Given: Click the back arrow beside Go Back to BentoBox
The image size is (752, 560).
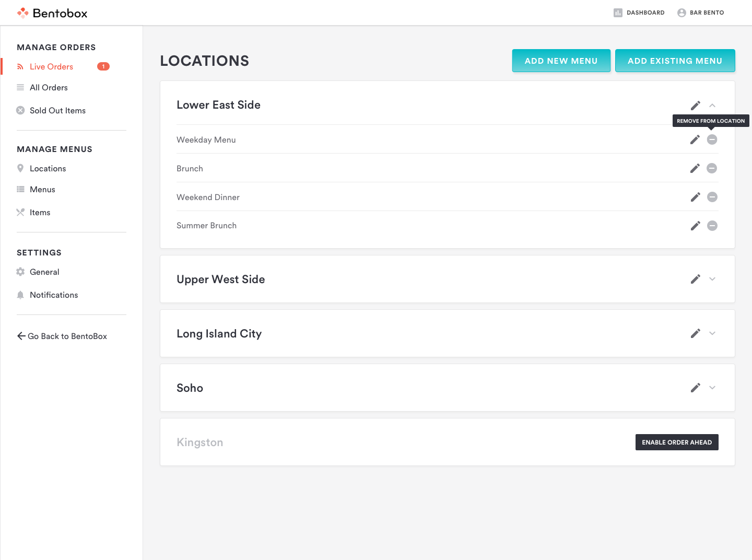Looking at the screenshot, I should pos(21,336).
